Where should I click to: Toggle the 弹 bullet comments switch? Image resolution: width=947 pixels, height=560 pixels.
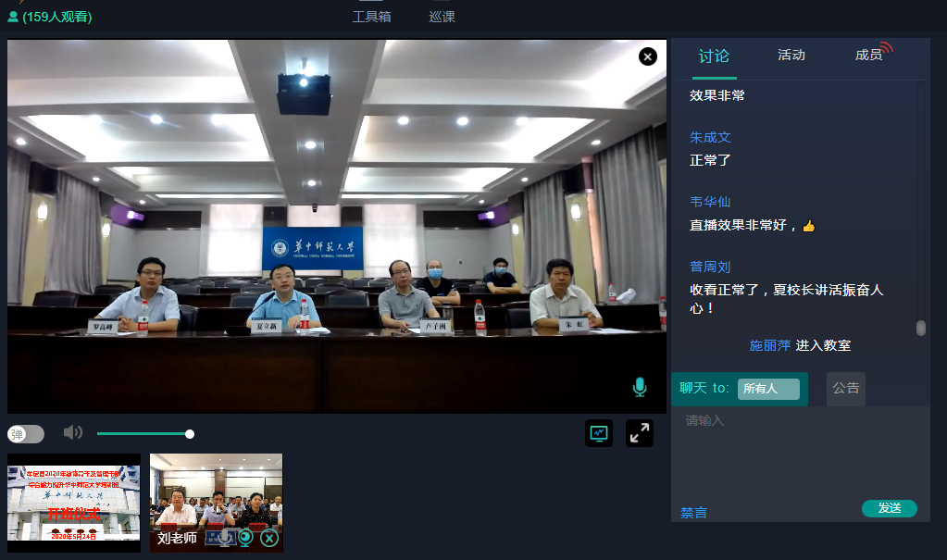[x=26, y=434]
